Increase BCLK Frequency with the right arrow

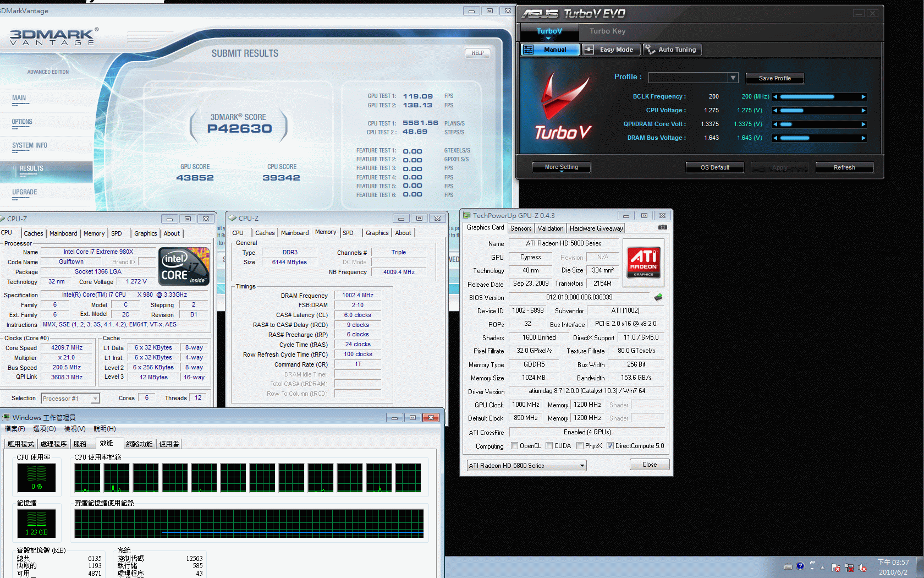[x=864, y=96]
